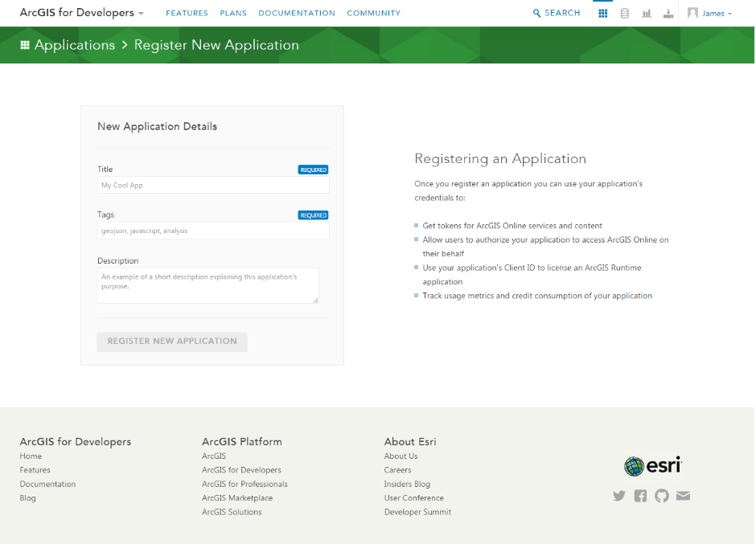Open footer About Us link

click(401, 456)
